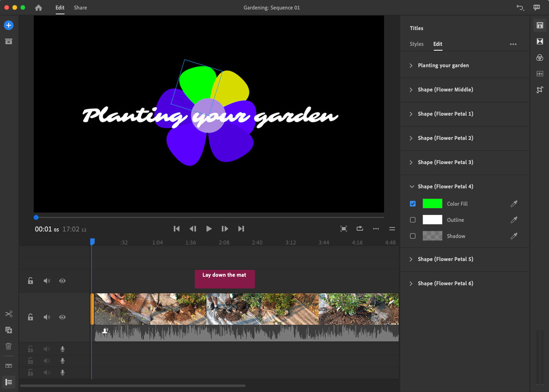Open the feedback speech bubble icon

tap(537, 8)
